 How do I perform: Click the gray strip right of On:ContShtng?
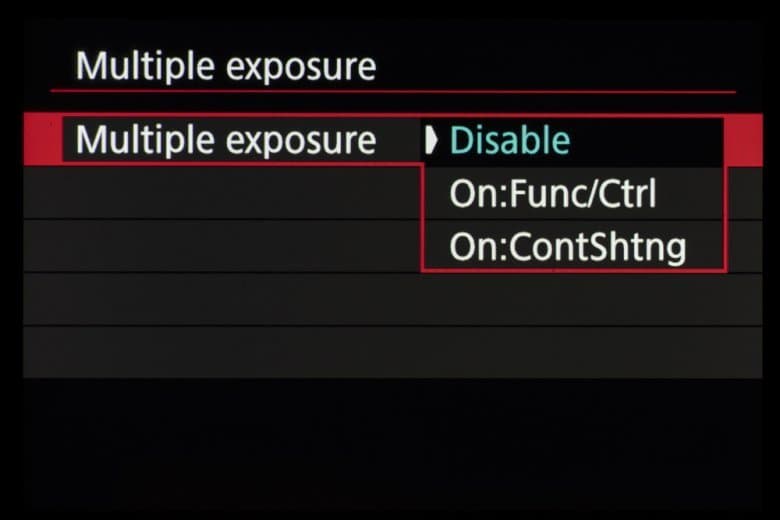point(740,246)
